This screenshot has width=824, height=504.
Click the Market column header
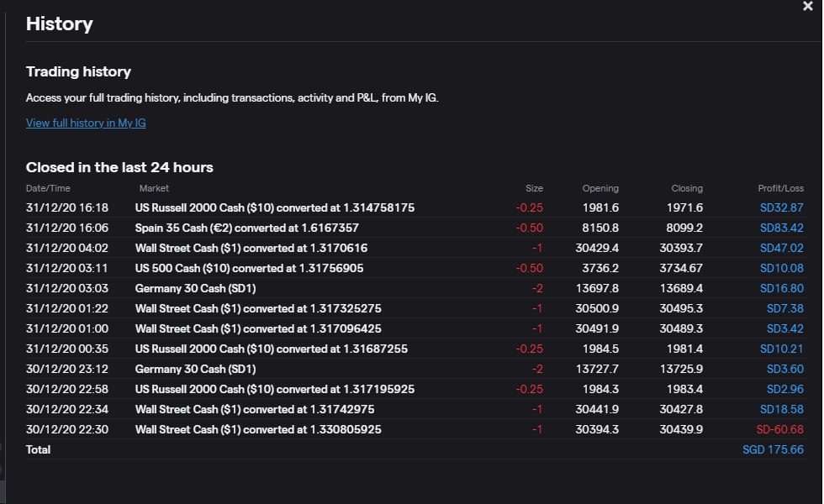tap(154, 188)
